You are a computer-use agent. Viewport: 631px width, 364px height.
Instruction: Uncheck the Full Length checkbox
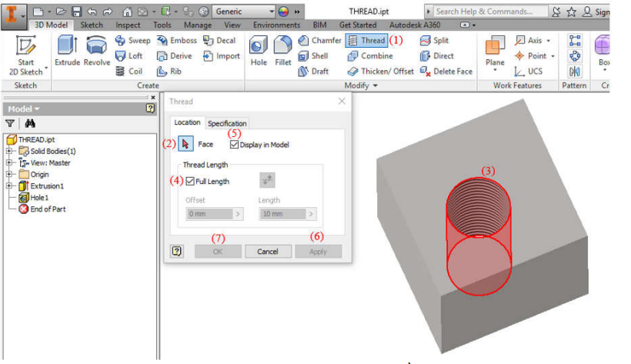[190, 182]
